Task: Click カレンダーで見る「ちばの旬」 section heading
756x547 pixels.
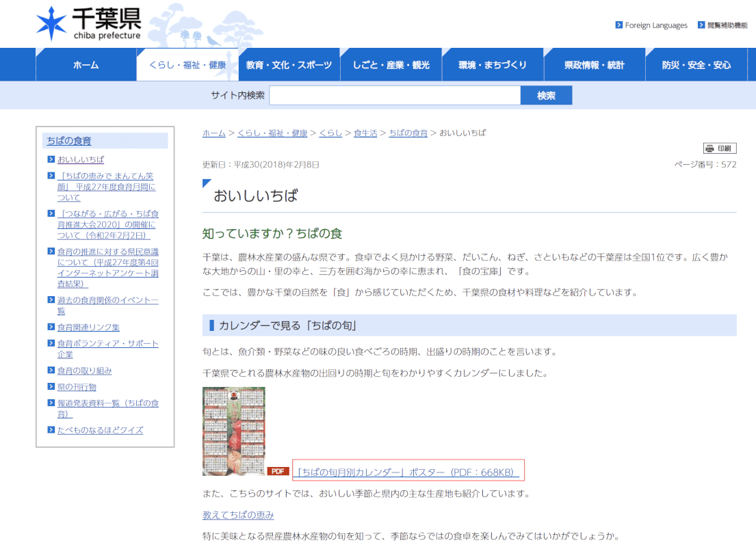Action: point(287,325)
